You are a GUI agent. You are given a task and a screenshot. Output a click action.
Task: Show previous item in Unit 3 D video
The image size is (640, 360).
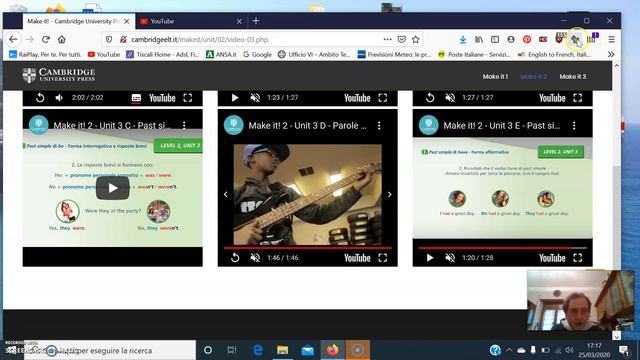tap(226, 195)
